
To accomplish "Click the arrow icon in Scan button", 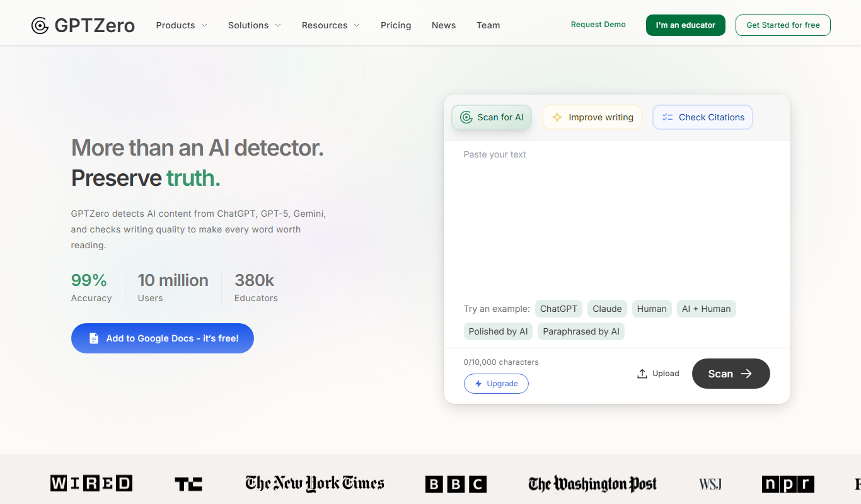I will tap(746, 374).
